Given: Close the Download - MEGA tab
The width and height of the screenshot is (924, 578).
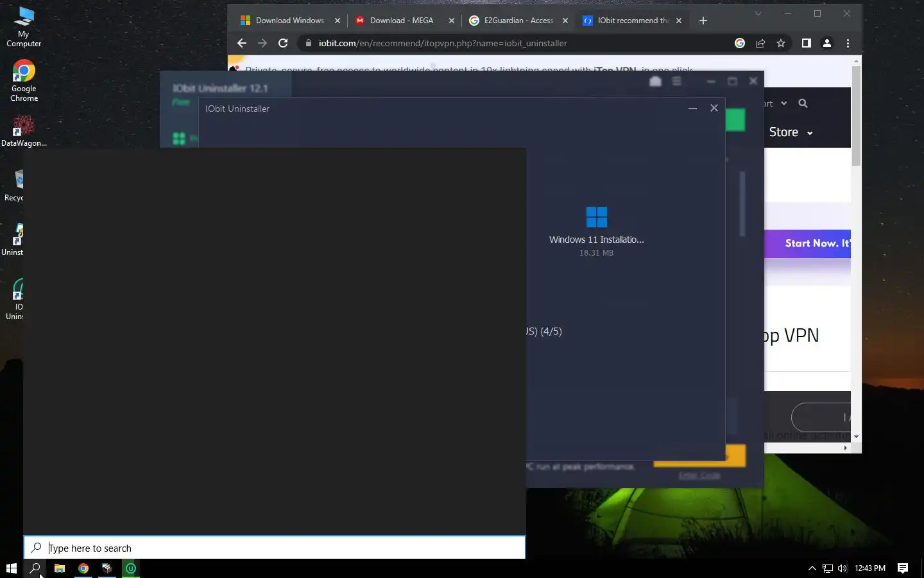Looking at the screenshot, I should 452,21.
